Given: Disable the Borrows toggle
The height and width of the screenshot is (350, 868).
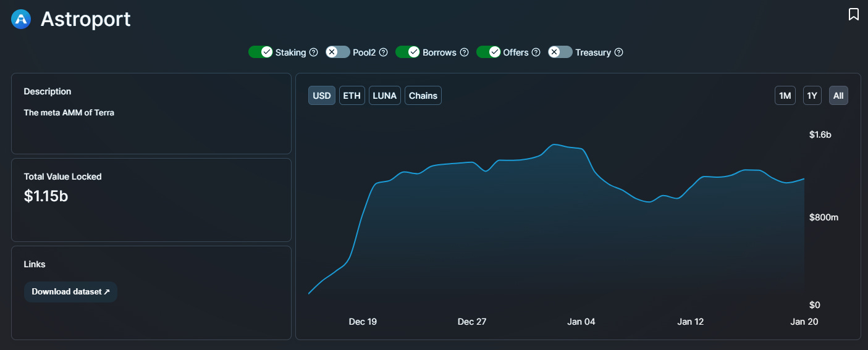Looking at the screenshot, I should point(408,52).
